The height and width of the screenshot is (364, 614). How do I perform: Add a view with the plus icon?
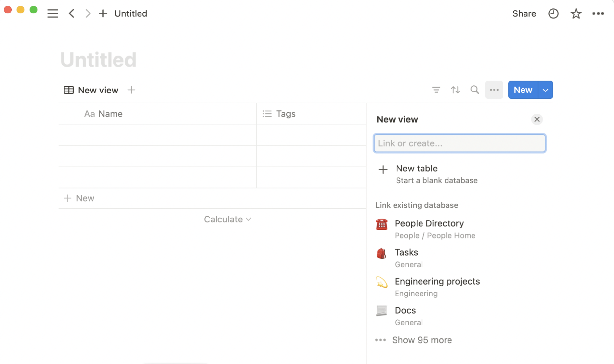(x=131, y=90)
